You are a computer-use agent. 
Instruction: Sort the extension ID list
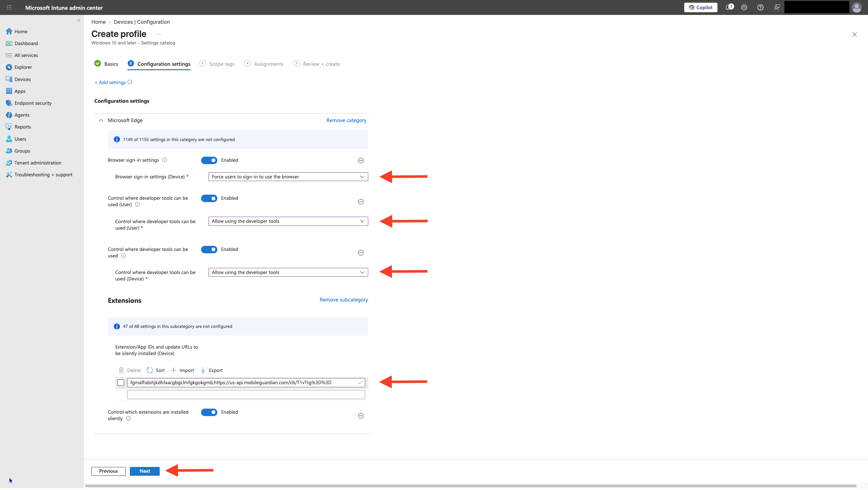click(156, 370)
